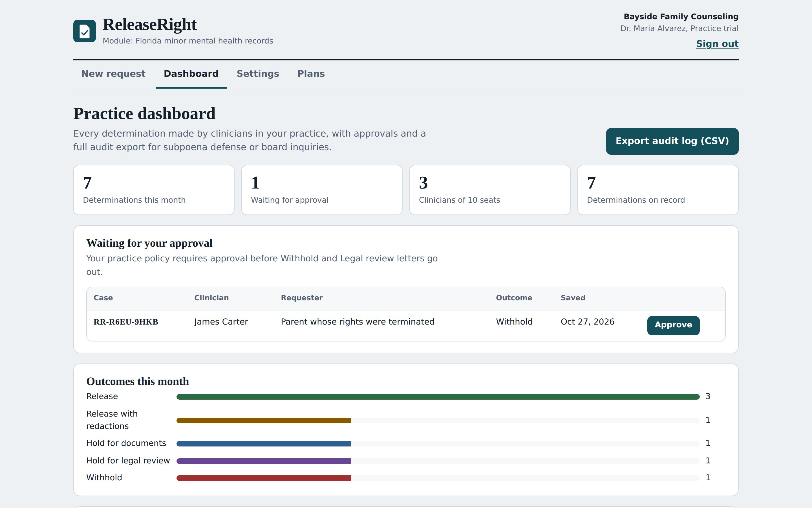The height and width of the screenshot is (508, 812).
Task: Click the ReleaseRight title text
Action: tap(150, 25)
